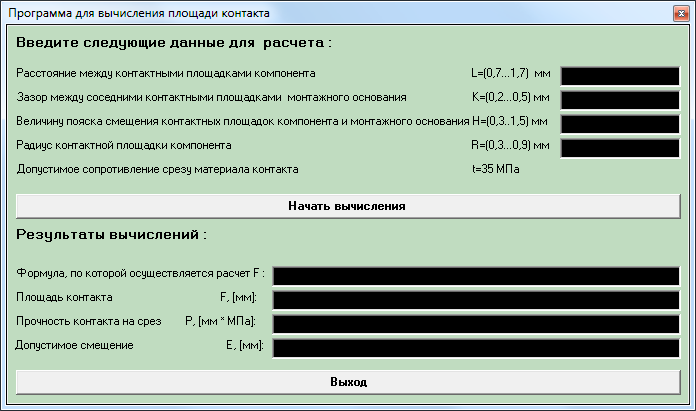696x411 pixels.
Task: Click the "Начать вычисления" button
Action: 348,206
